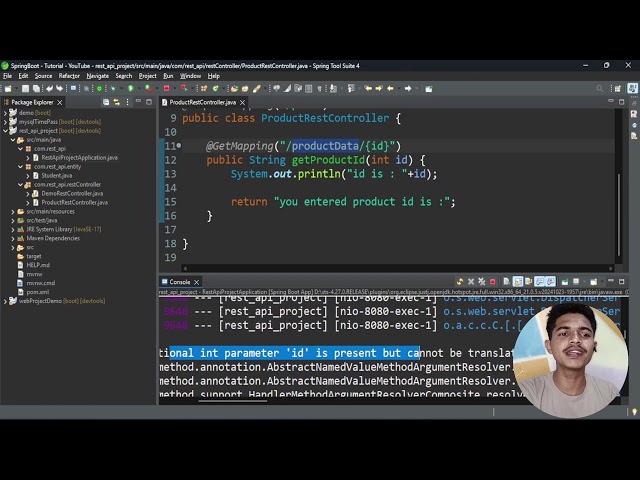
Task: Collapse the com.rest_api.entity package
Action: pos(20,167)
